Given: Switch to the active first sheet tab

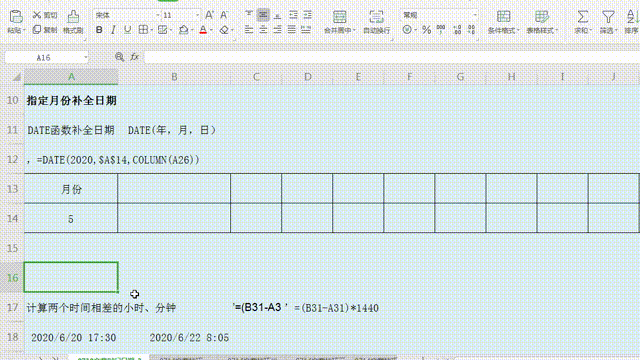Looking at the screenshot, I should (x=109, y=358).
